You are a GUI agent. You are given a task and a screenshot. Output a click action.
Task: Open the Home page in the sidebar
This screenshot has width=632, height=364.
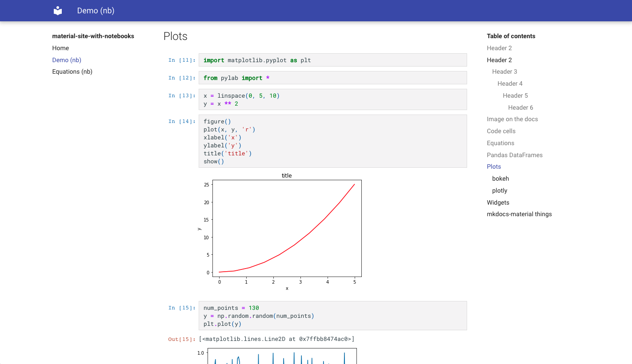pos(60,48)
